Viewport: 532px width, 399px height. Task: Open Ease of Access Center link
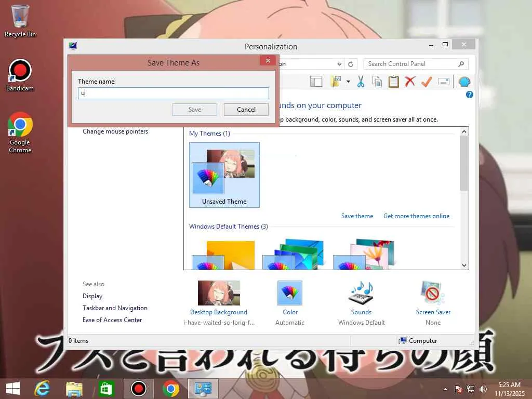(x=112, y=320)
